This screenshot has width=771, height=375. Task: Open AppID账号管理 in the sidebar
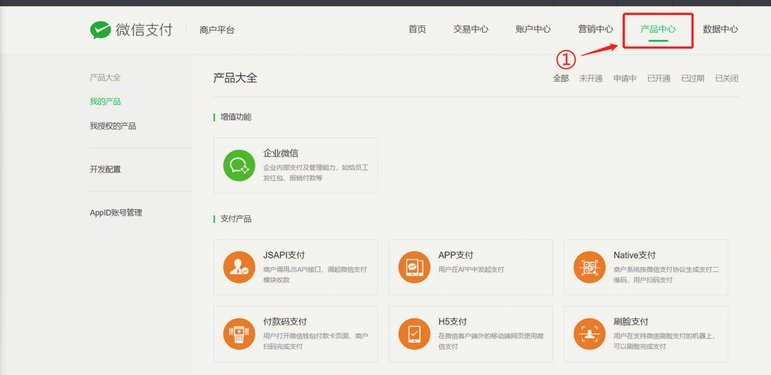116,213
